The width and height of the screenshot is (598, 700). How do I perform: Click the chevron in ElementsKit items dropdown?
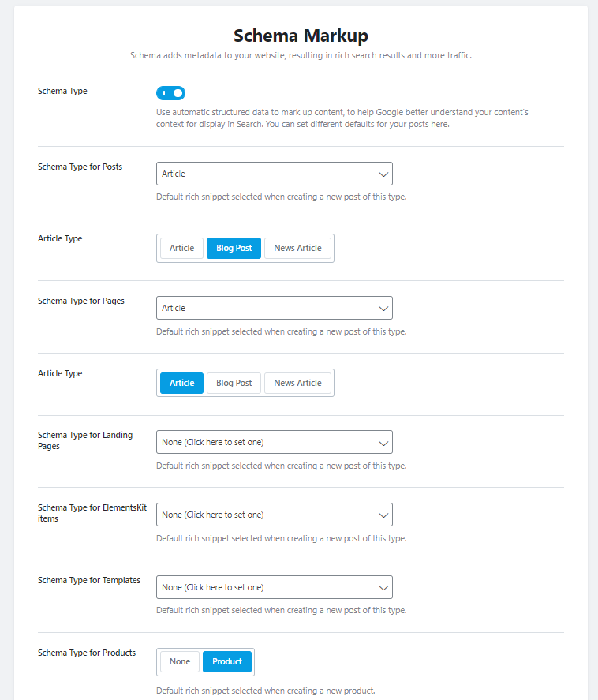click(383, 515)
